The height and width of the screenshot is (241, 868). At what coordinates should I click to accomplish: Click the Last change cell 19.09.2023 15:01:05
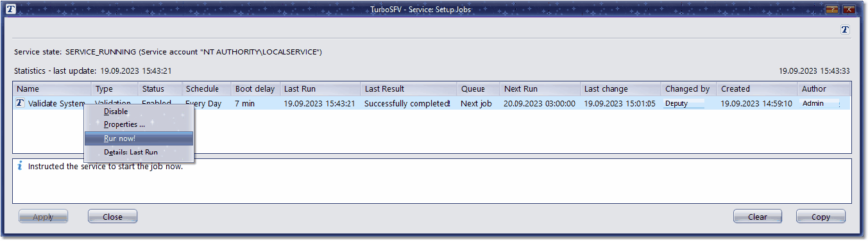620,103
